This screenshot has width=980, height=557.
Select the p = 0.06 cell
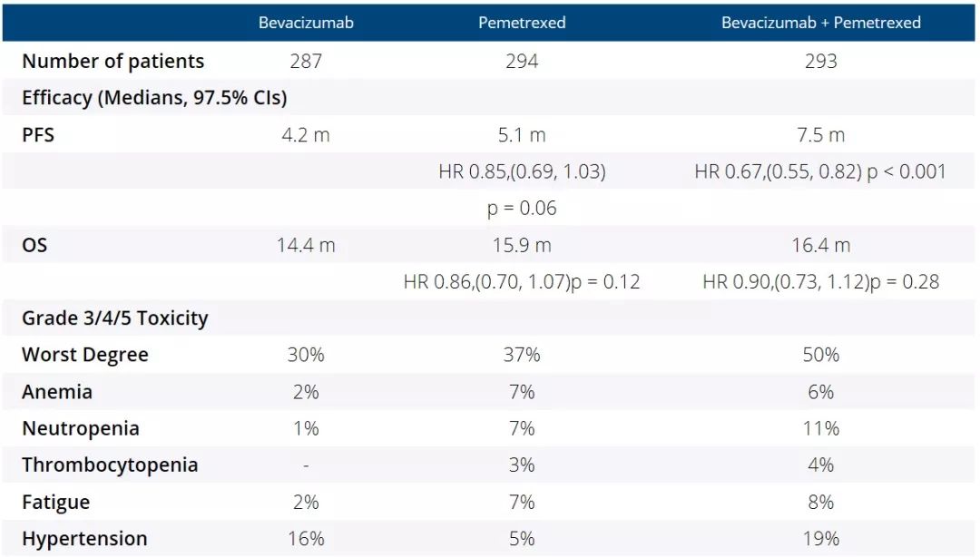click(522, 209)
